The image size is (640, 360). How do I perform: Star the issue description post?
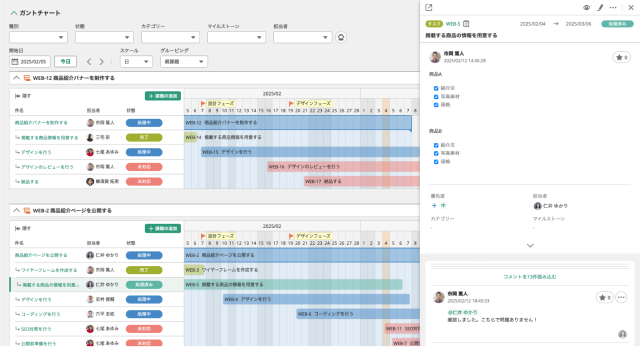point(621,57)
